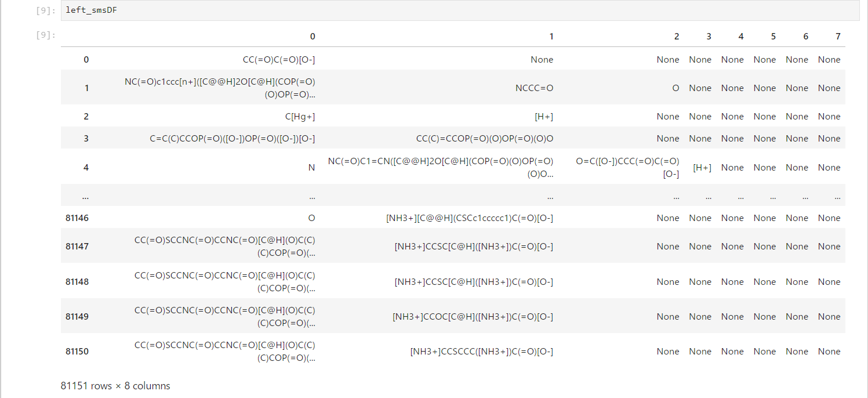Select the row index label 81150
Viewport: 868px width, 398px height.
point(77,352)
